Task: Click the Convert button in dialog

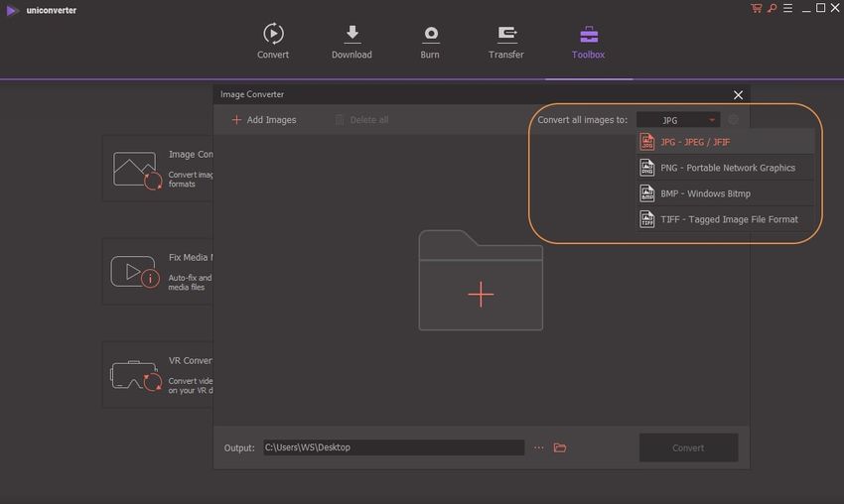Action: (688, 447)
